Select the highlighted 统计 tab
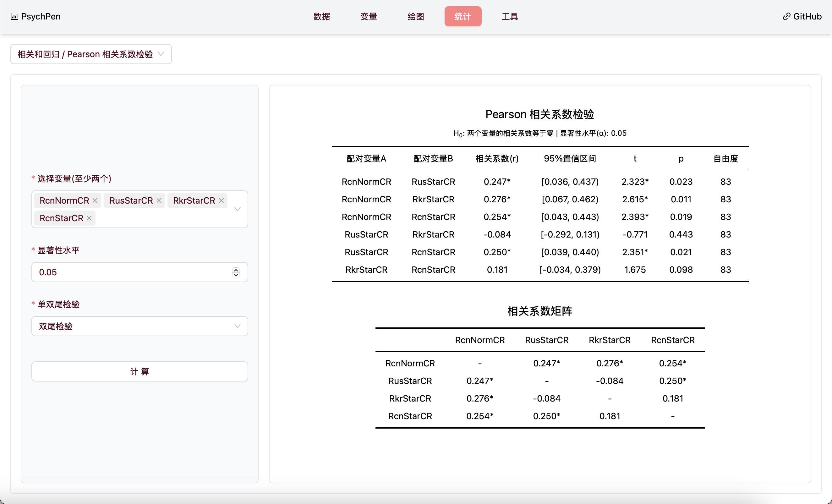The image size is (832, 504). click(x=463, y=16)
